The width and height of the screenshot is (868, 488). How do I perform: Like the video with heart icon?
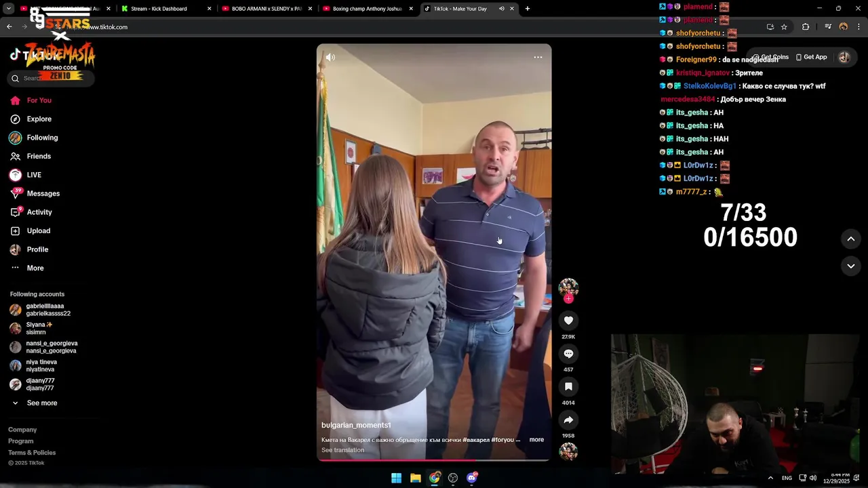(x=568, y=321)
